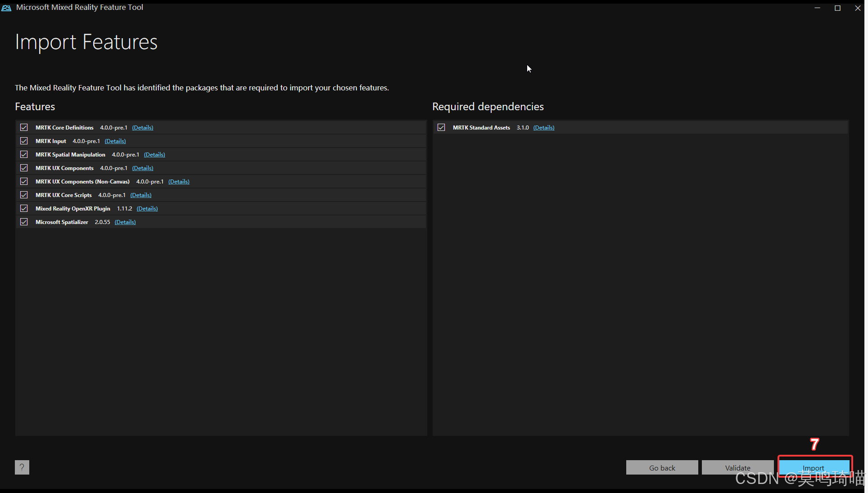Open Details link for MRTK Input
The image size is (868, 493).
pos(115,141)
